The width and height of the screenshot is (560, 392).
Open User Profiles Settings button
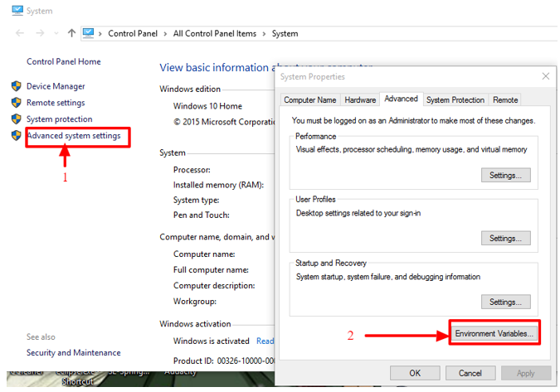pyautogui.click(x=506, y=238)
